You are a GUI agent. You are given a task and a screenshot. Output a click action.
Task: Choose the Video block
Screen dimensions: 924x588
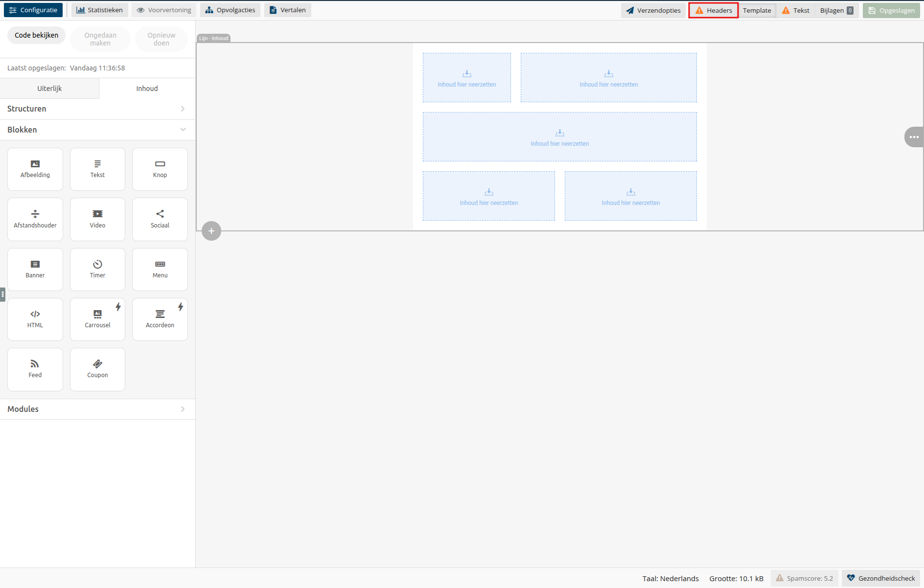point(97,219)
